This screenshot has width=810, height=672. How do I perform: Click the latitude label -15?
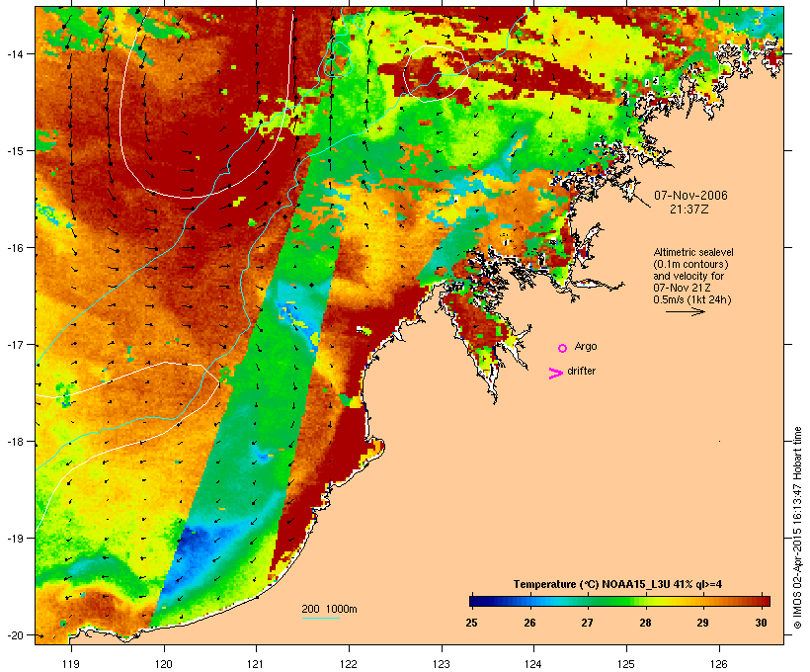pos(15,150)
